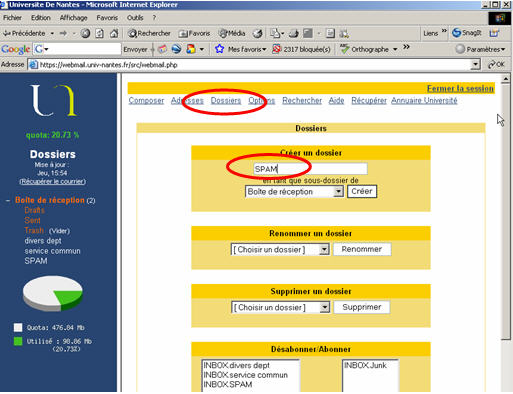Open the Supprimer folder chooser dropdown
Screen dimensions: 513x394
click(x=325, y=307)
